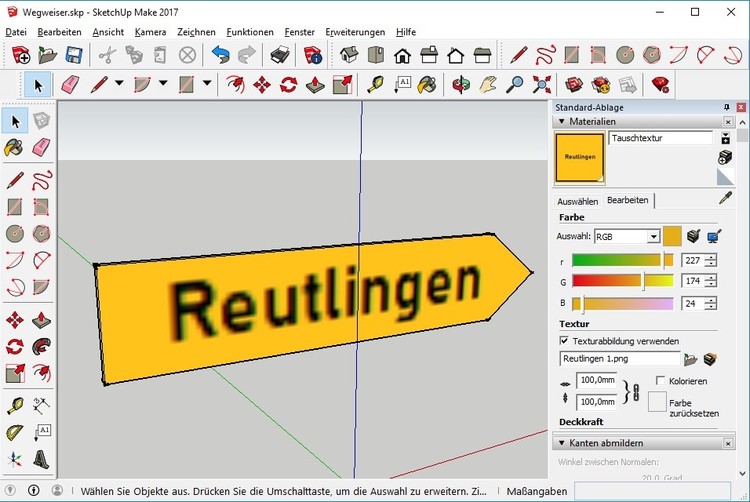Open the line tool dropdown arrow

coord(119,83)
